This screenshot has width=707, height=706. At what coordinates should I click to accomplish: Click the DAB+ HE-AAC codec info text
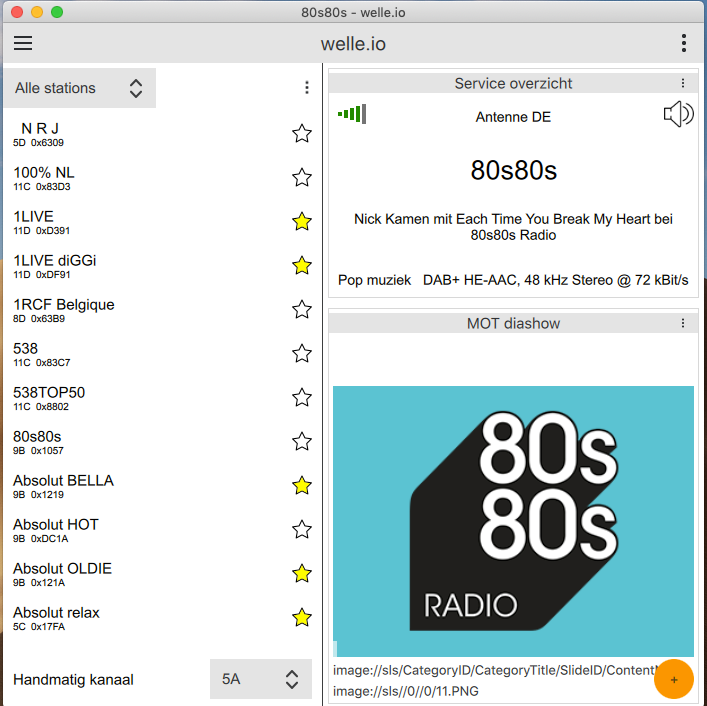tap(556, 280)
